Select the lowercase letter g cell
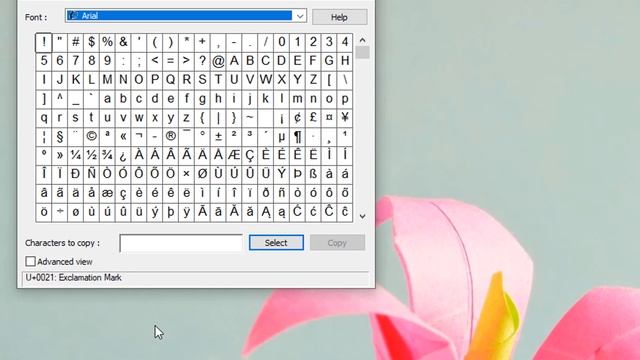The image size is (640, 360). (202, 99)
